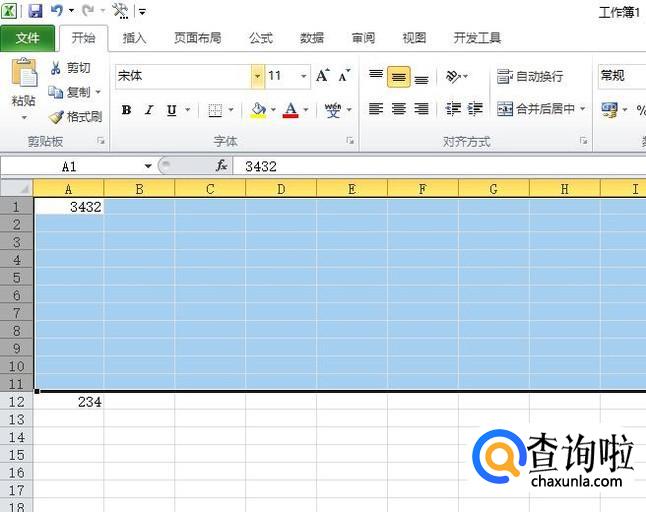The width and height of the screenshot is (646, 512).
Task: Open accounting format dropdown arrow
Action: coord(625,110)
